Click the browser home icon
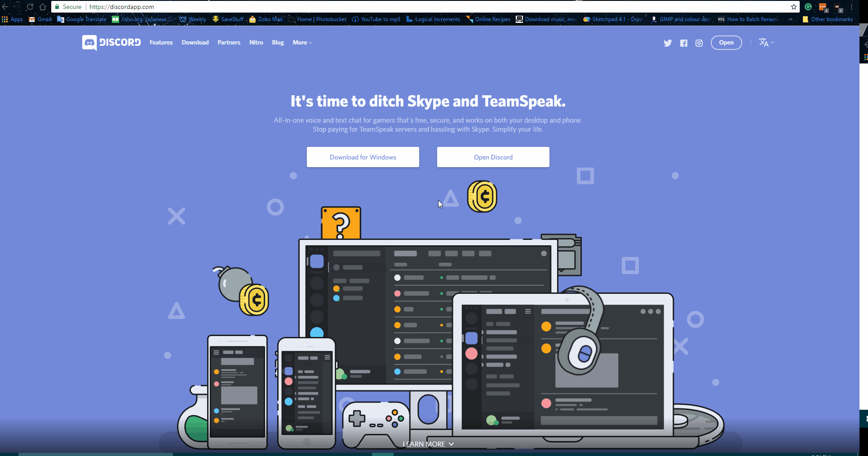 [x=43, y=7]
